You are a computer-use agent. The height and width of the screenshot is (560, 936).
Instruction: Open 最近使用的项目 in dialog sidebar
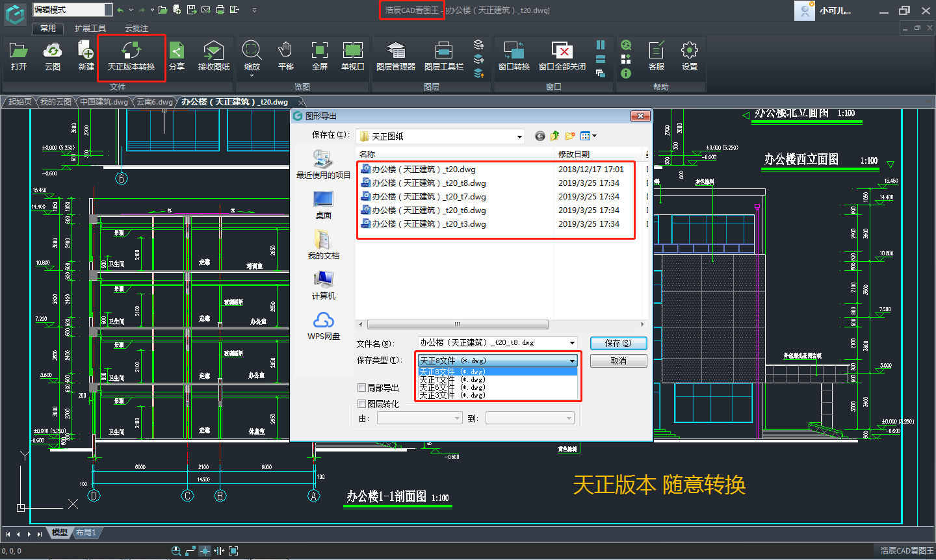(324, 164)
